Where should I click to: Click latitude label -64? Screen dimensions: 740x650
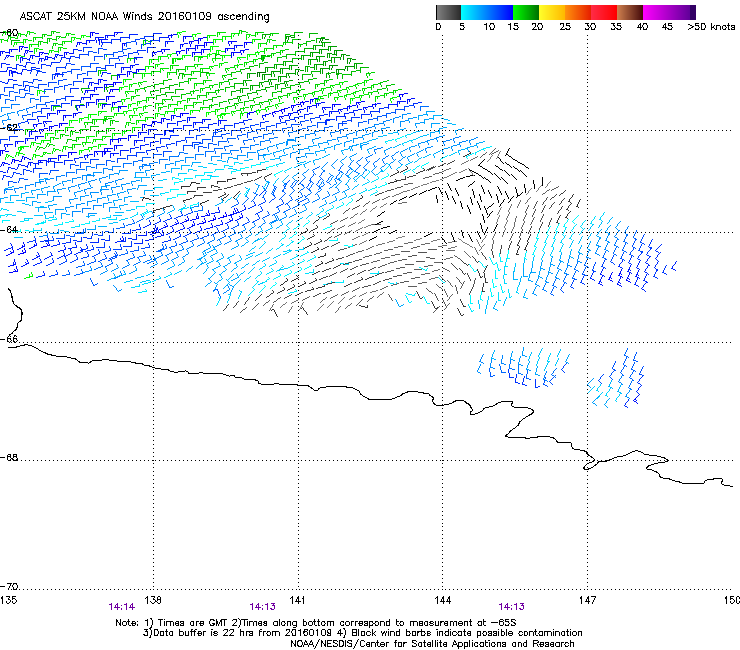tap(9, 229)
